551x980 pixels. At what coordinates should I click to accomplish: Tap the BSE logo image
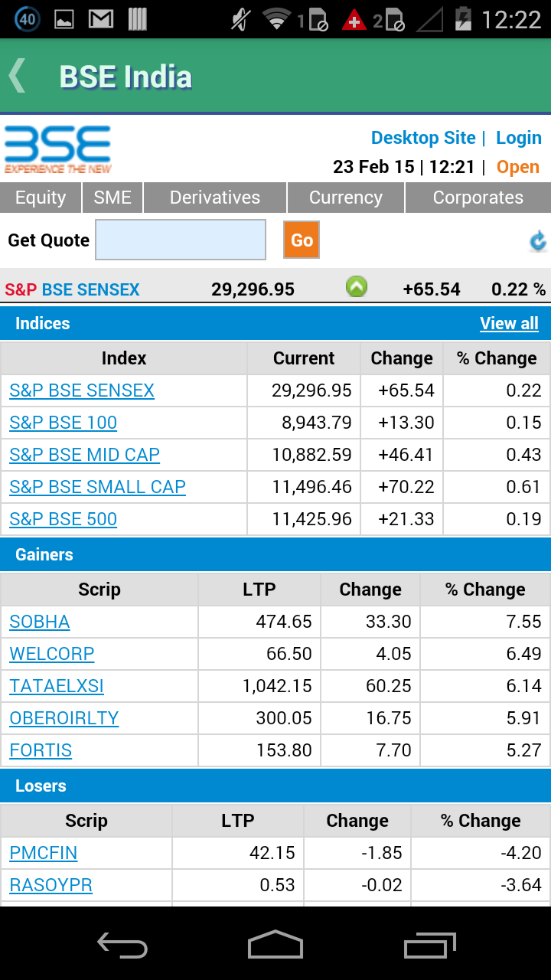[58, 150]
